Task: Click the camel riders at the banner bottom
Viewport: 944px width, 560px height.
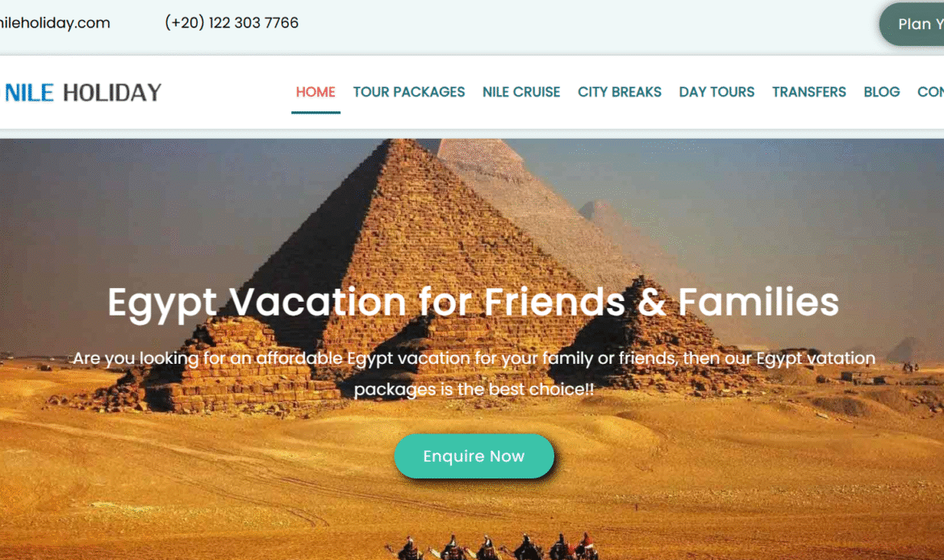Action: click(492, 546)
